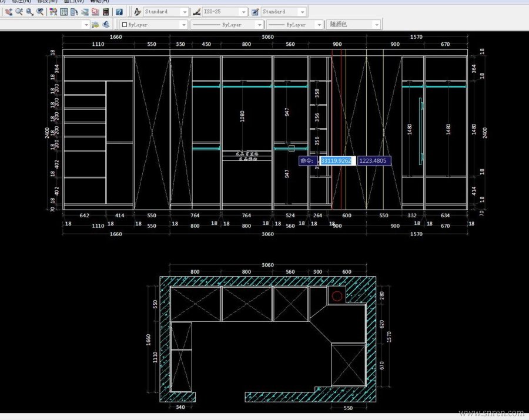Screen dimensions: 529x420
Task: Expand the ByLayer color control dropdown
Action: 183,25
